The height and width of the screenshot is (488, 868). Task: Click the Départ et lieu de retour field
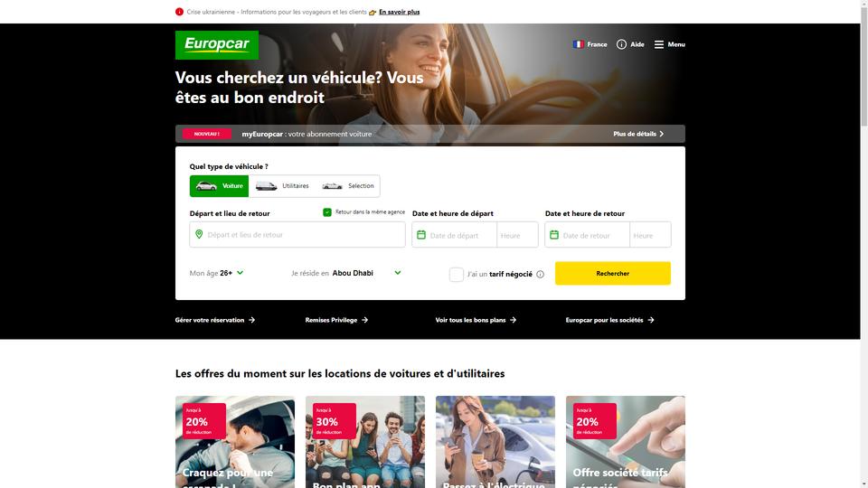coord(297,235)
